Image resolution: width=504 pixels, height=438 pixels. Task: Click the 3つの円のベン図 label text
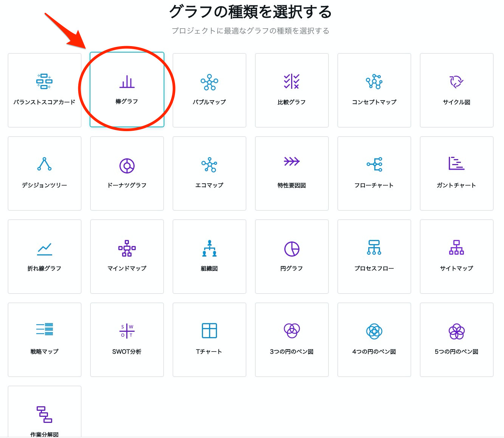(x=292, y=351)
